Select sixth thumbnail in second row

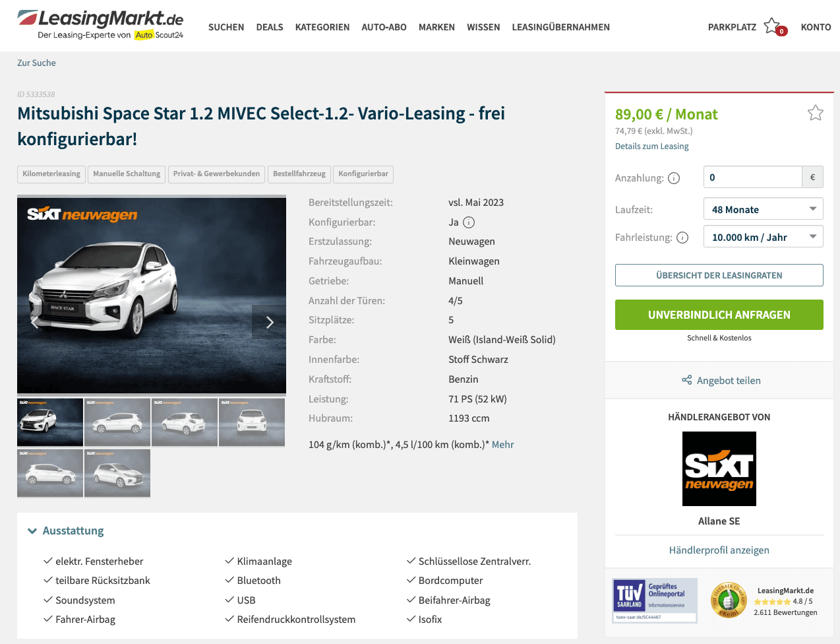(x=117, y=472)
